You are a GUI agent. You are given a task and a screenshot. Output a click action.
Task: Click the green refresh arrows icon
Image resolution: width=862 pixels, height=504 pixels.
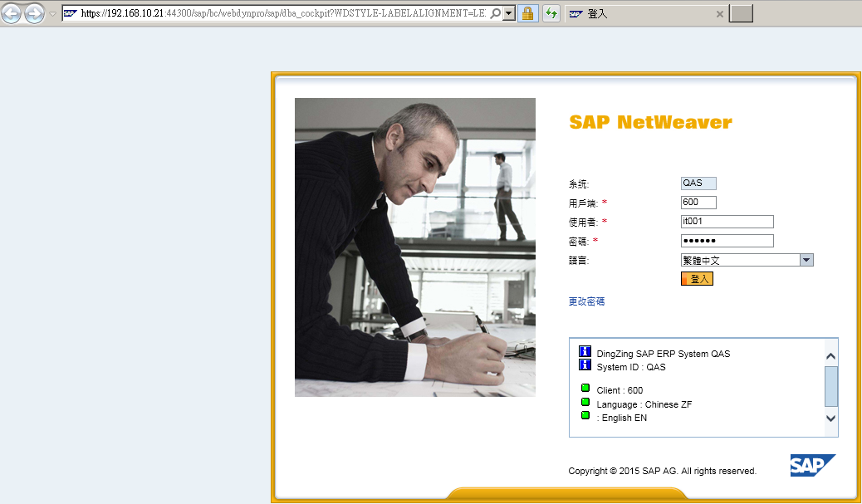tap(551, 13)
